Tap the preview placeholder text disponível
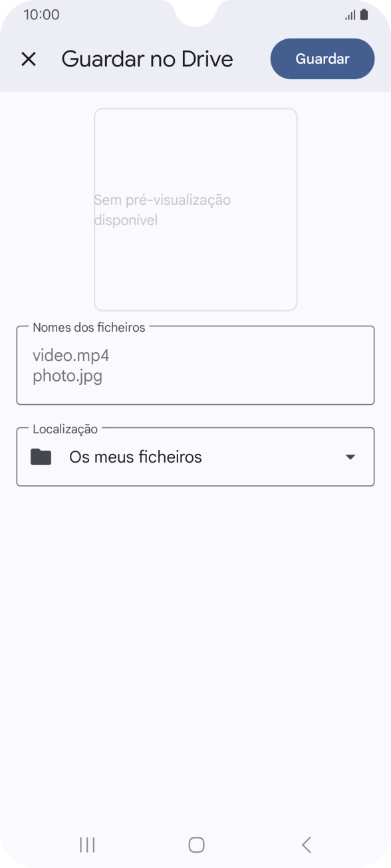 126,220
